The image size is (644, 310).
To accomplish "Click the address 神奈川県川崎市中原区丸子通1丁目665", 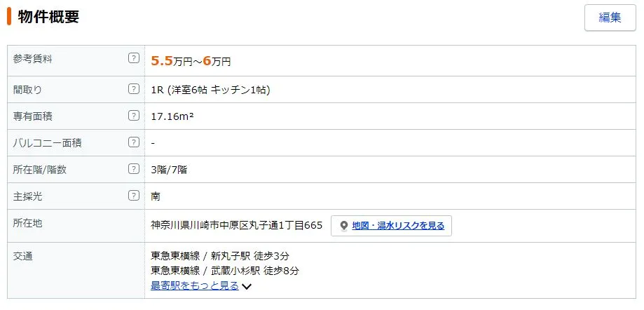I will pos(236,226).
